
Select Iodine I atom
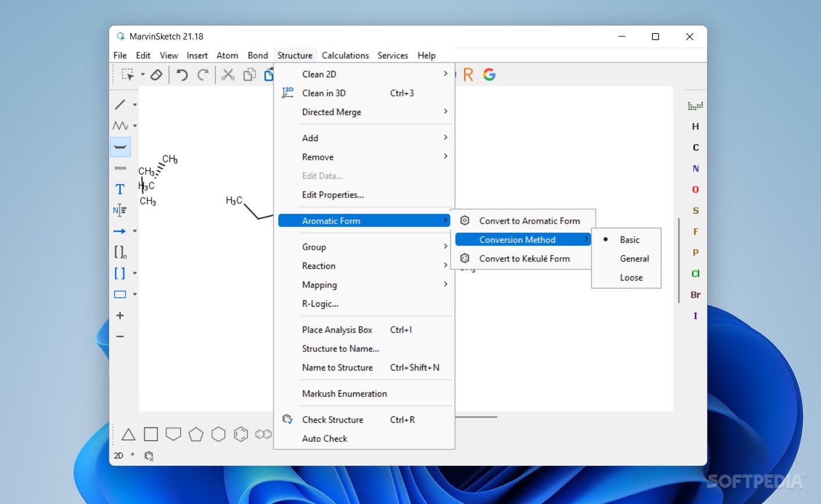[x=696, y=316]
